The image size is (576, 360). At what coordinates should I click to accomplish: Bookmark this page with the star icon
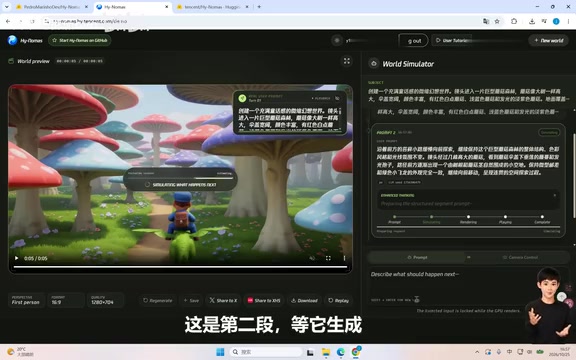point(497,21)
